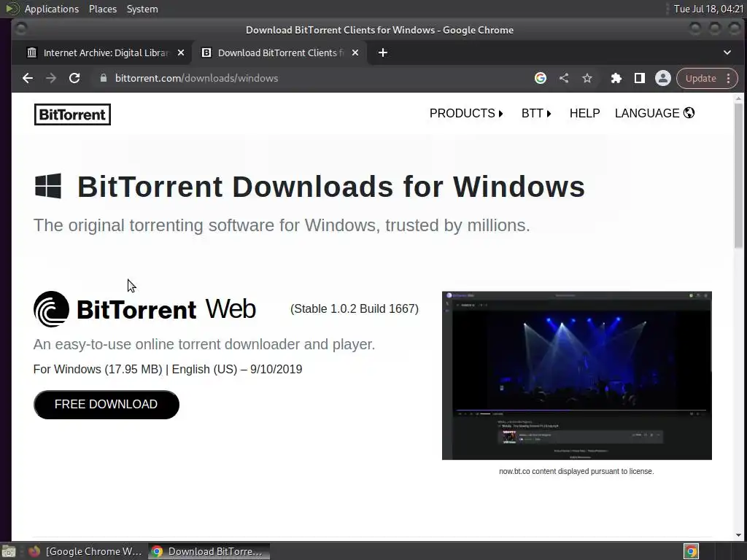Click the Windows logo icon
The image size is (747, 560).
tap(48, 186)
